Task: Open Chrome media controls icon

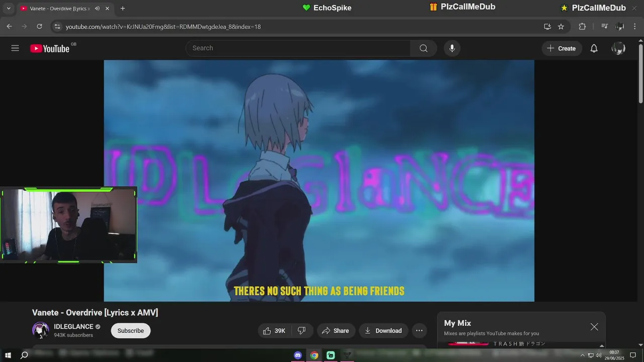Action: 604,26
